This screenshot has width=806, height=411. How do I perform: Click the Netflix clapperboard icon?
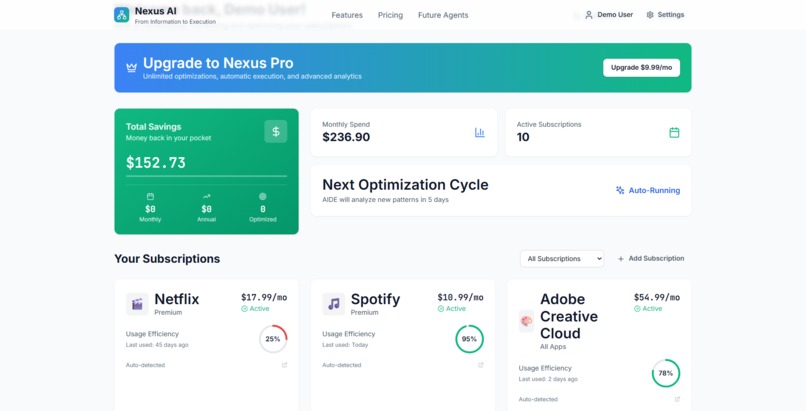pyautogui.click(x=137, y=304)
